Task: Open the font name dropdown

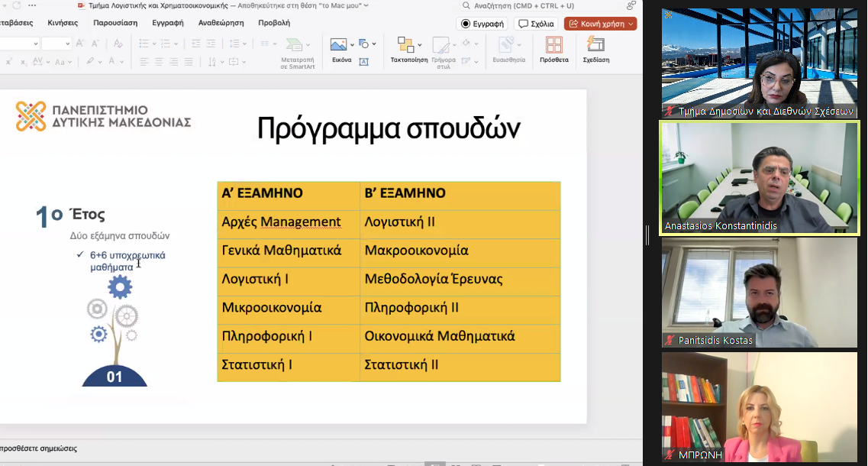Action: [x=35, y=44]
